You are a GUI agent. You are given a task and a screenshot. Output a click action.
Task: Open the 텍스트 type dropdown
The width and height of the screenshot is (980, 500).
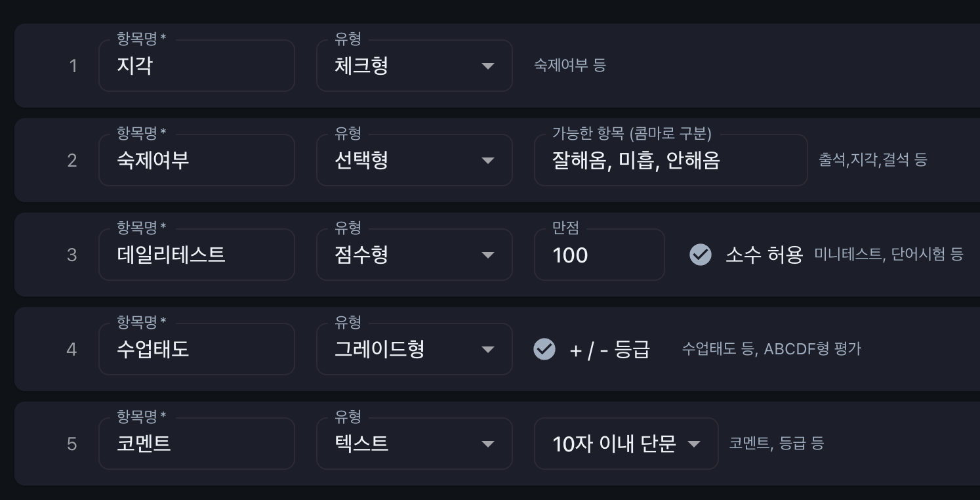(413, 444)
